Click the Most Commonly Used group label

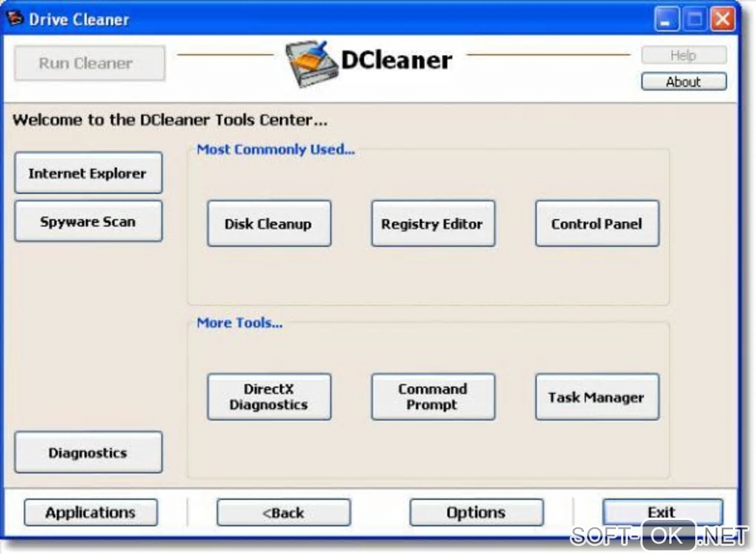(x=276, y=150)
